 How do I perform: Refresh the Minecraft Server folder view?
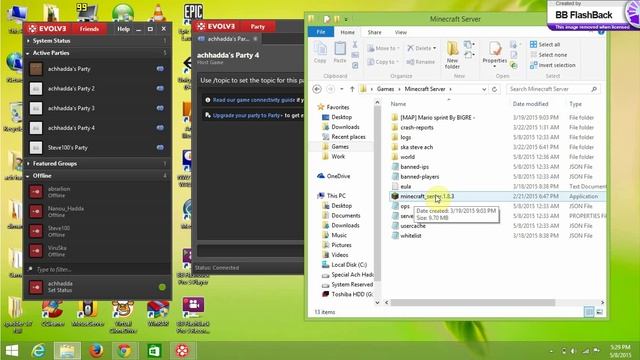tap(495, 89)
